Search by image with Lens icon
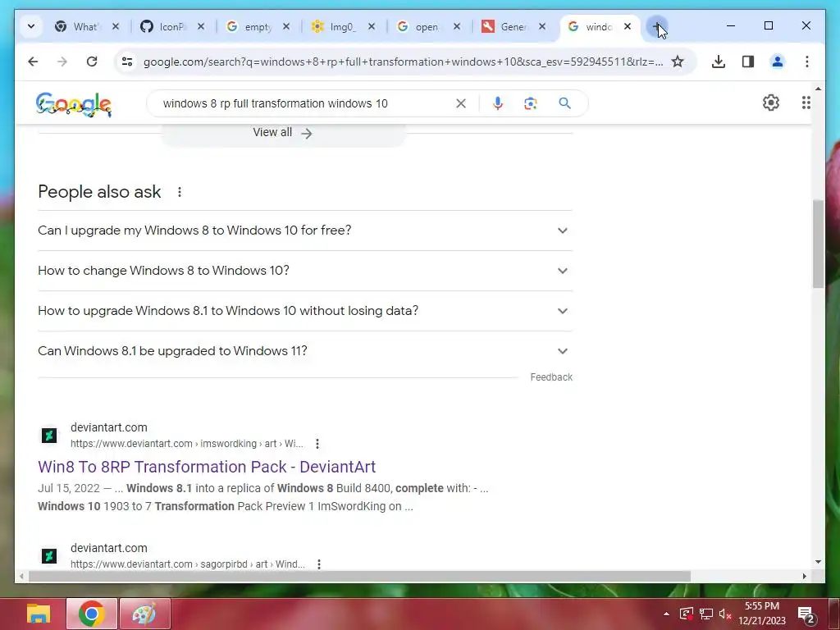 531,103
